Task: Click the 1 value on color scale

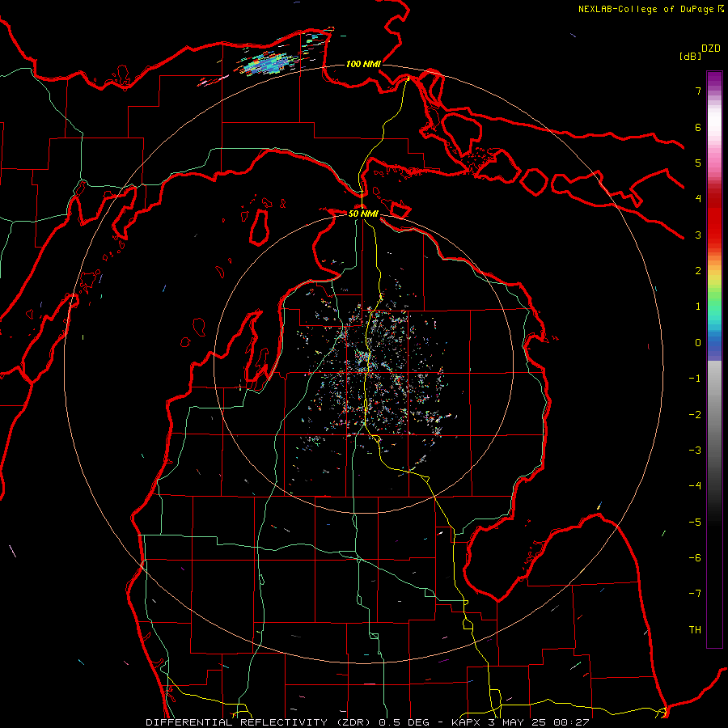Action: [x=698, y=307]
